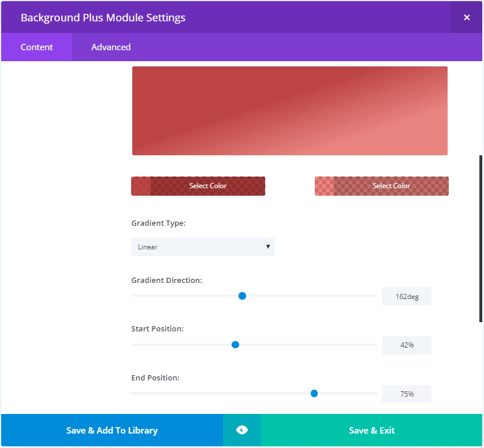Screen dimensions: 484x448
Task: Click the right pink color swatch square
Action: click(x=325, y=186)
